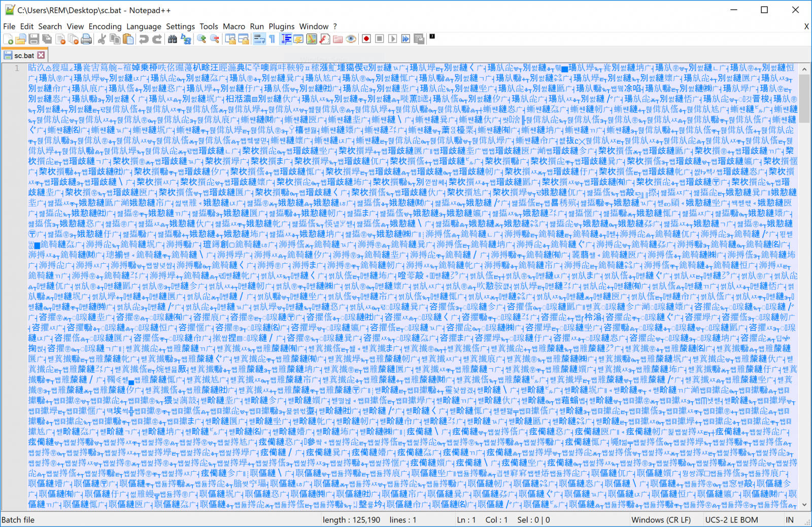Select the sc.bat document tab

coord(23,55)
